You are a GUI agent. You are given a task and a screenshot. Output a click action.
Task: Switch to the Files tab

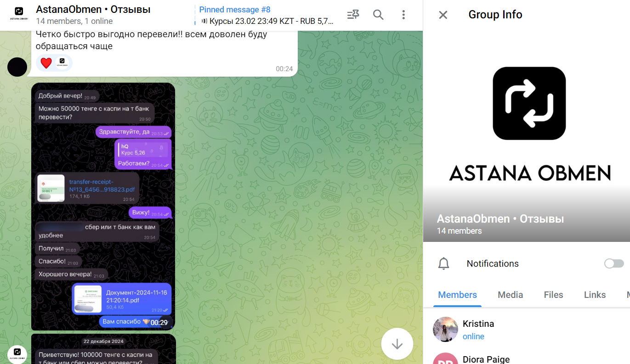(x=553, y=295)
